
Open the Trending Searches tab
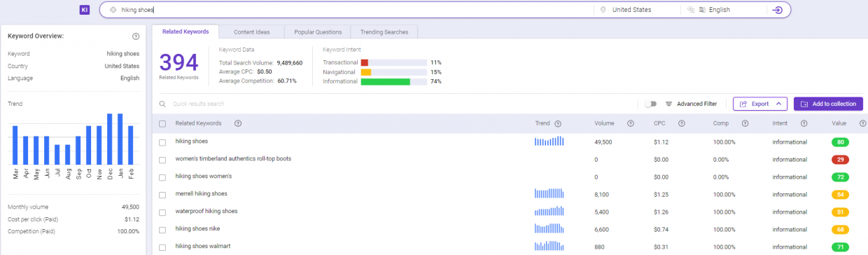[384, 32]
